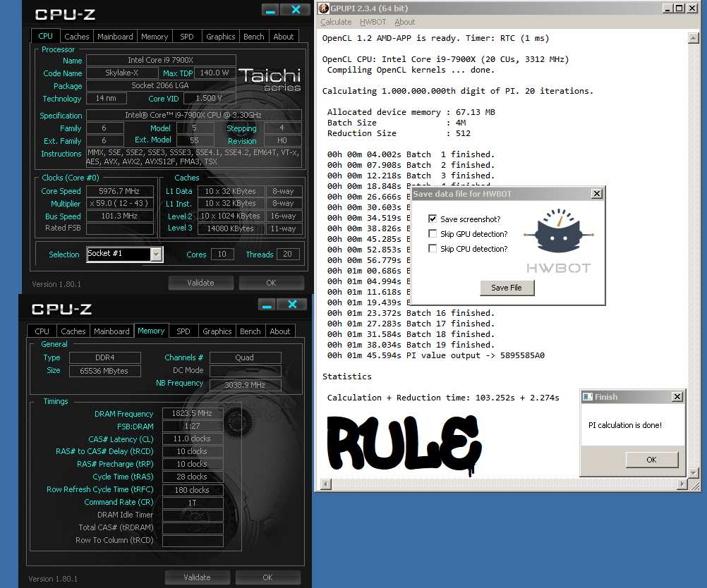Click the DRAM Frequency 1823.5 MHz field
This screenshot has width=707, height=588.
point(193,413)
